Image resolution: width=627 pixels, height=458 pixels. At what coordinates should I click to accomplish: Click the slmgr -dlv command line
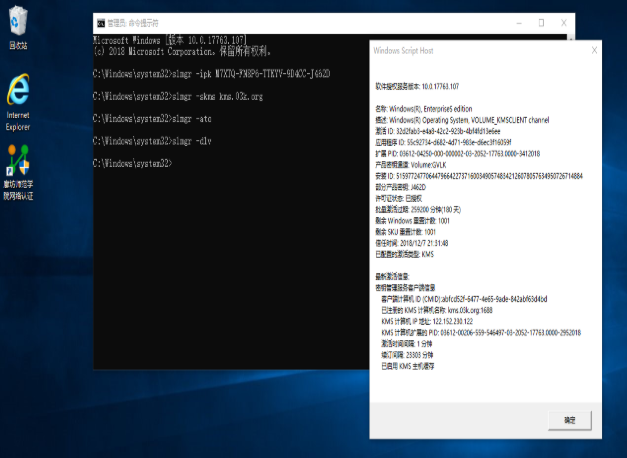click(152, 141)
